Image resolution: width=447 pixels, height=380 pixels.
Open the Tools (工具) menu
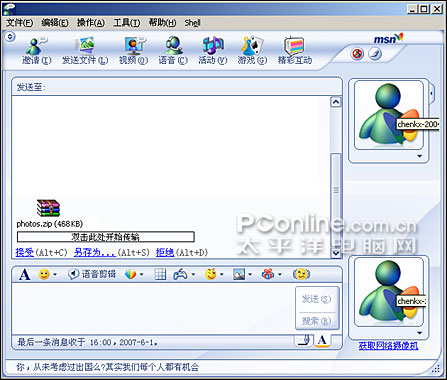(126, 23)
